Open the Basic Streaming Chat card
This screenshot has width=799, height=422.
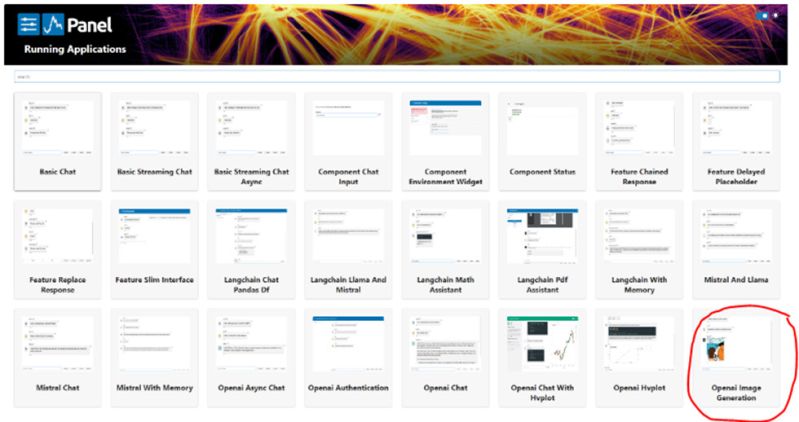tap(154, 142)
